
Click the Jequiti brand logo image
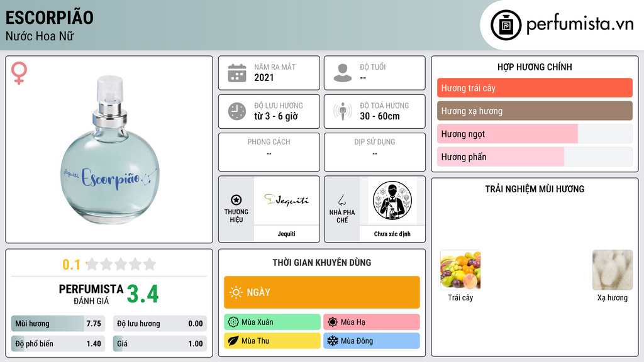coord(286,200)
